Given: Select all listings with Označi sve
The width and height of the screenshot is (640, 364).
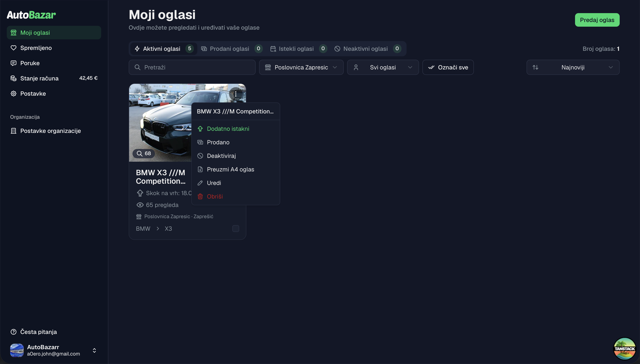Looking at the screenshot, I should click(x=448, y=67).
